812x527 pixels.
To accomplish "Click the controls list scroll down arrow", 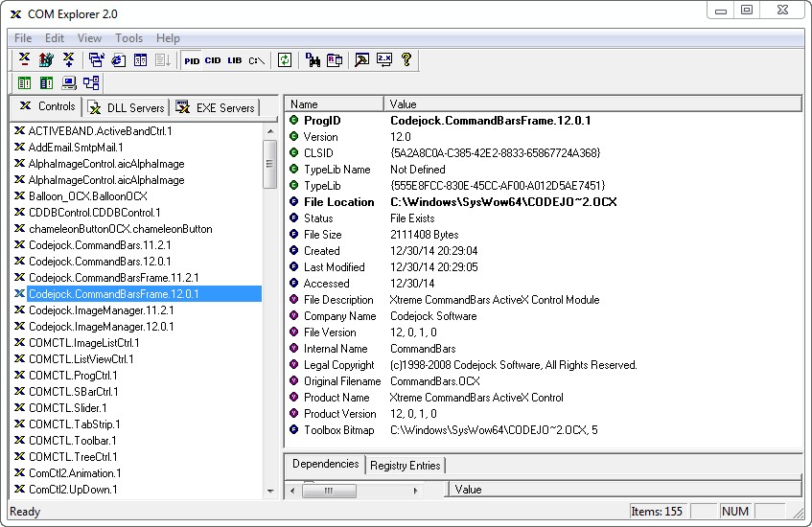I will coord(270,491).
